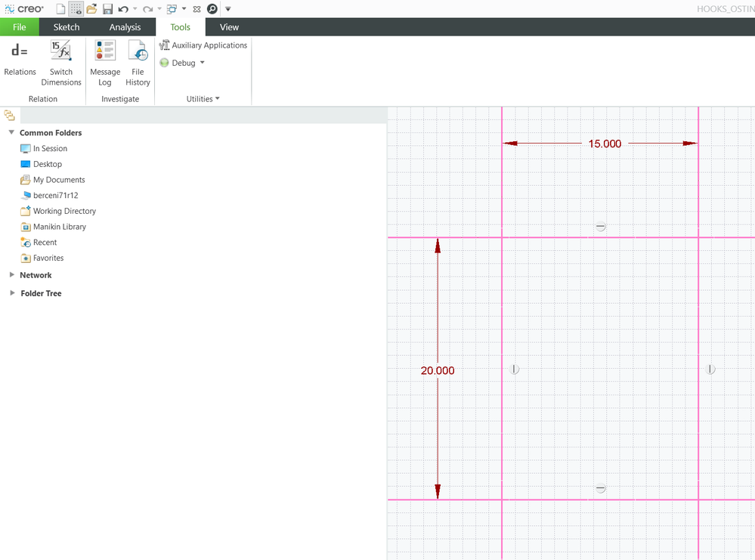Expand the Network tree node
Image resolution: width=755 pixels, height=560 pixels.
click(x=11, y=275)
